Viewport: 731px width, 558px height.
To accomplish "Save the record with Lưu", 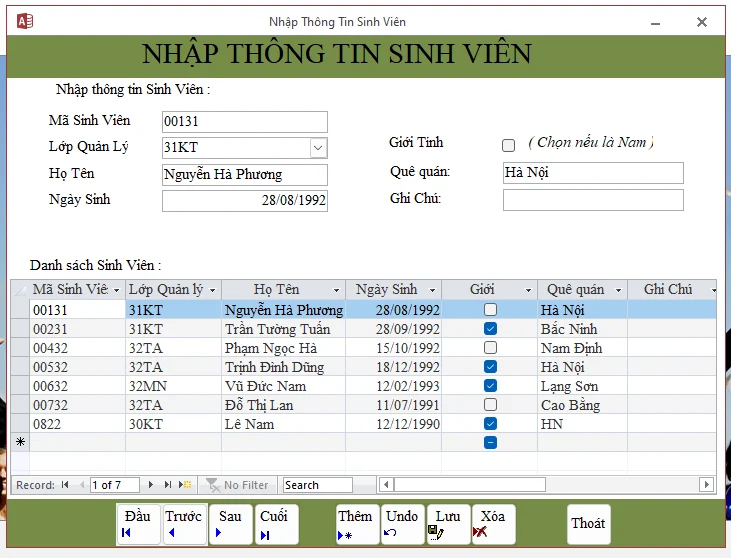I will click(x=447, y=524).
